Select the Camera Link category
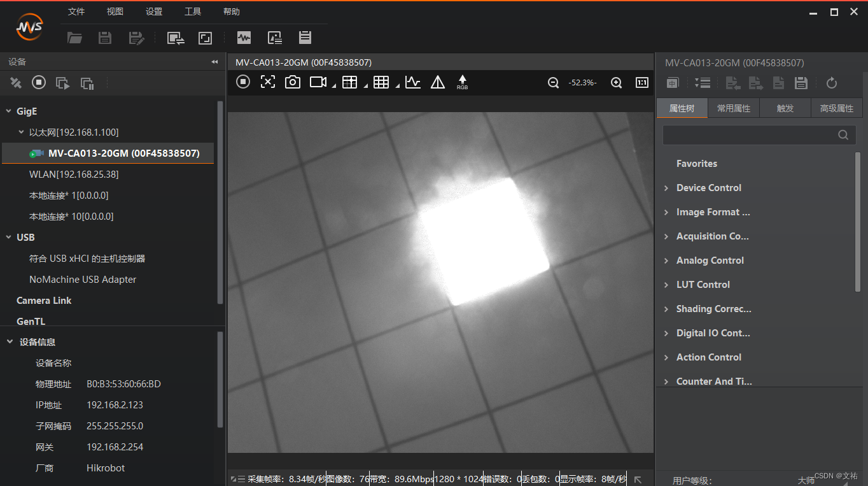868x486 pixels. [44, 301]
